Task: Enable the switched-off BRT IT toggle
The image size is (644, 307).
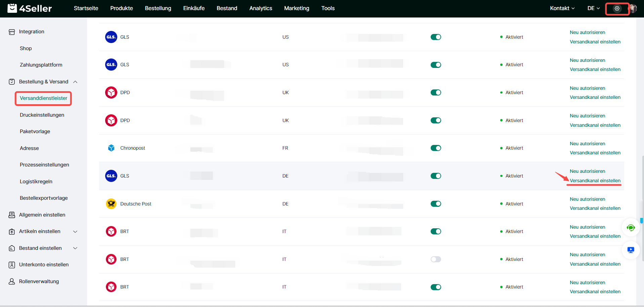Action: click(x=436, y=259)
